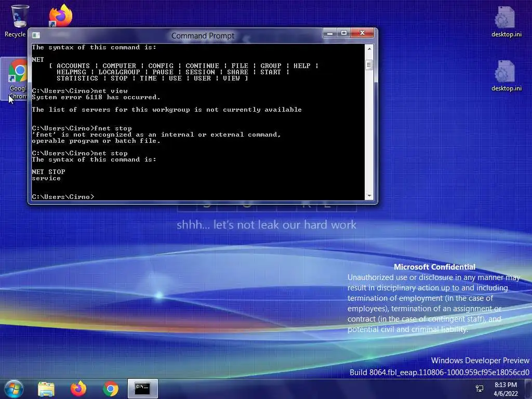The image size is (532, 399).
Task: Minimize the Command Prompt window
Action: point(330,33)
